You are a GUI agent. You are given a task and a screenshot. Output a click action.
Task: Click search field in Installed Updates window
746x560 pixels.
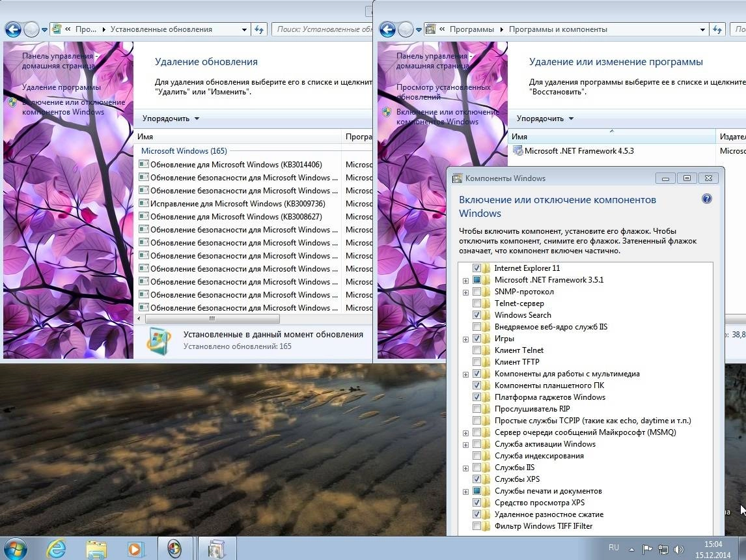(x=323, y=29)
